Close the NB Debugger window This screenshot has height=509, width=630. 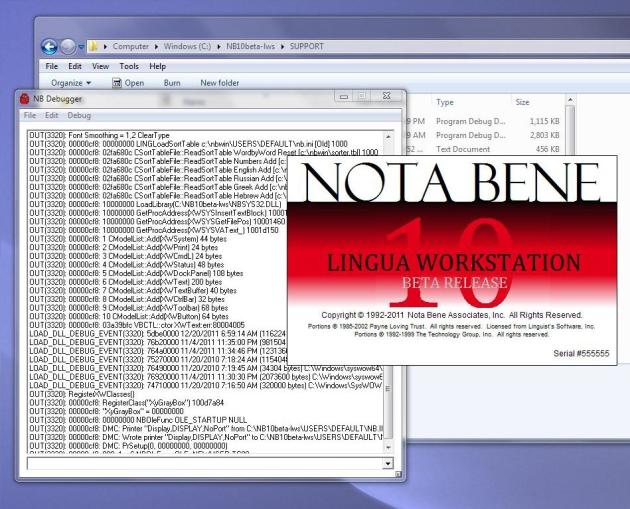pyautogui.click(x=387, y=96)
